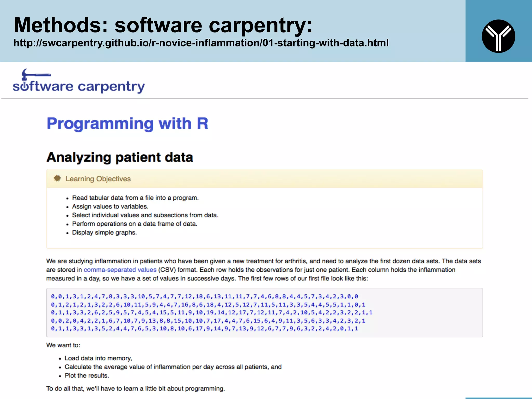Click 'Select individual values and subsections from data.'
Viewport: 532px width, 399px height.
[x=145, y=215]
